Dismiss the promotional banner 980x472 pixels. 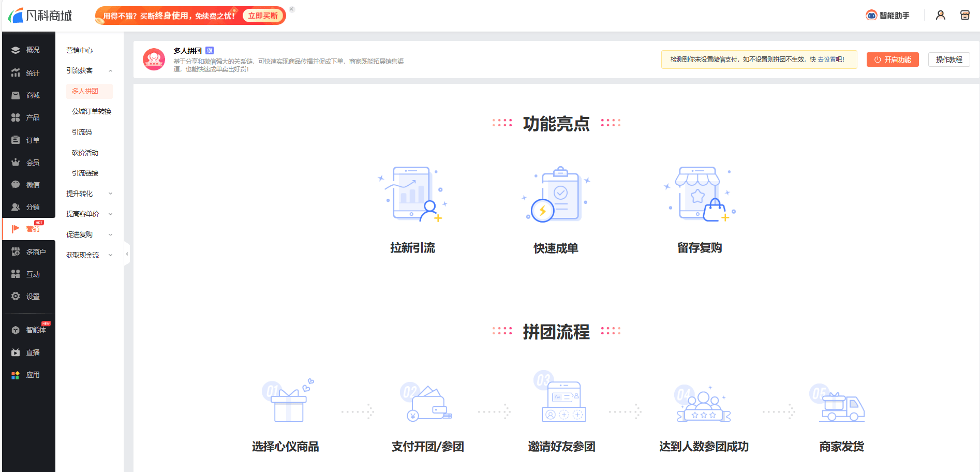(292, 9)
